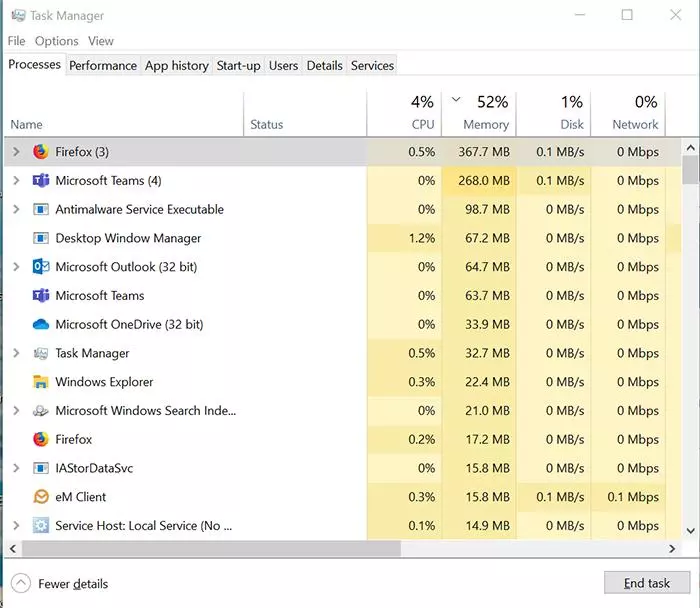The height and width of the screenshot is (608, 700).
Task: Sort by the Disk column header
Action: 554,114
